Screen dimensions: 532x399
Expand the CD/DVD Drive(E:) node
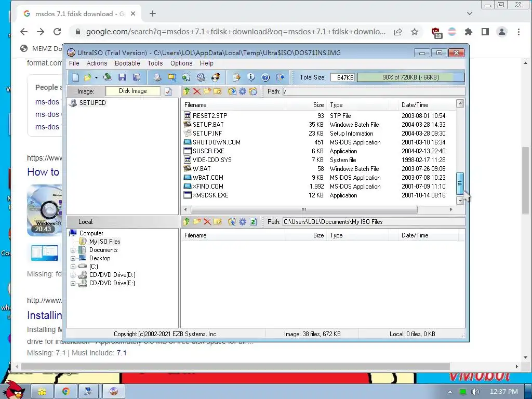tap(73, 283)
